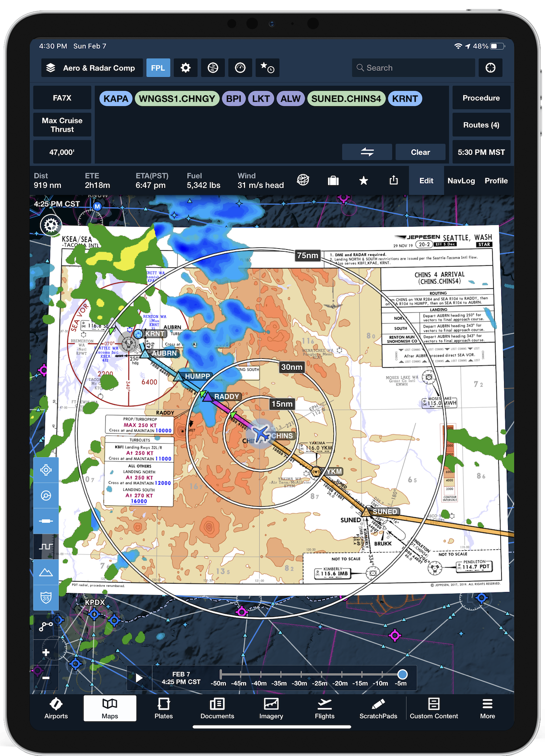
Task: Open the Routes (4) list
Action: tap(481, 125)
